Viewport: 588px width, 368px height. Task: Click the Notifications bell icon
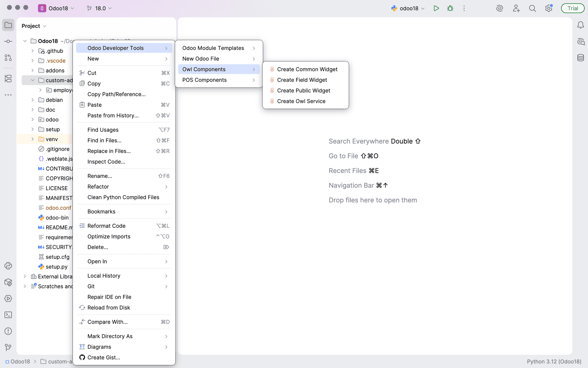point(580,25)
